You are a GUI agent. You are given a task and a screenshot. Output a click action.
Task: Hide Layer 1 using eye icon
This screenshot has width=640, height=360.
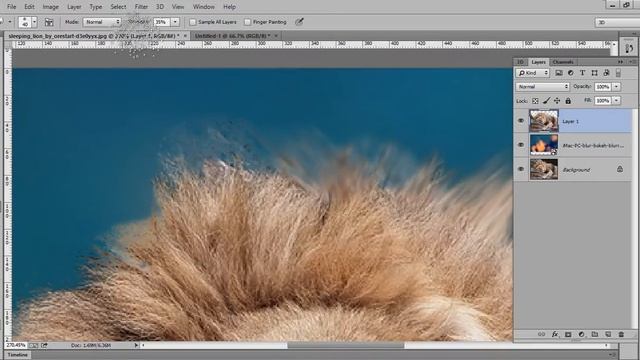pos(521,121)
